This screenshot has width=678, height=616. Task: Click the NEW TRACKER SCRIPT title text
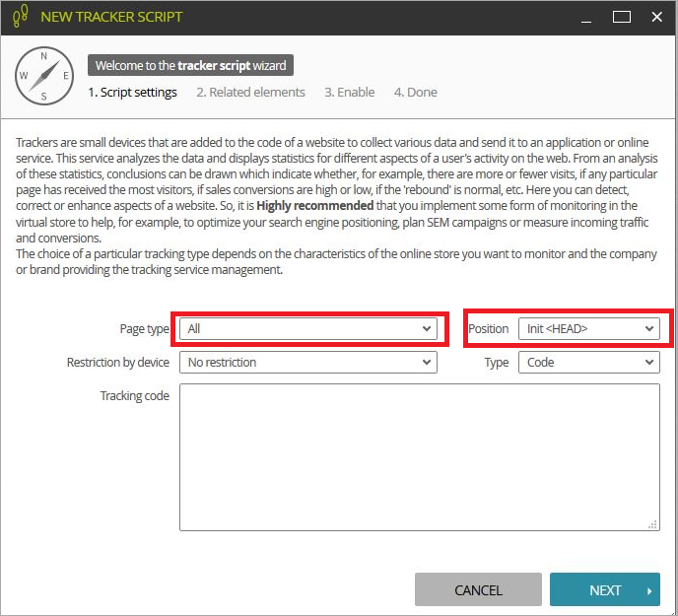point(111,17)
